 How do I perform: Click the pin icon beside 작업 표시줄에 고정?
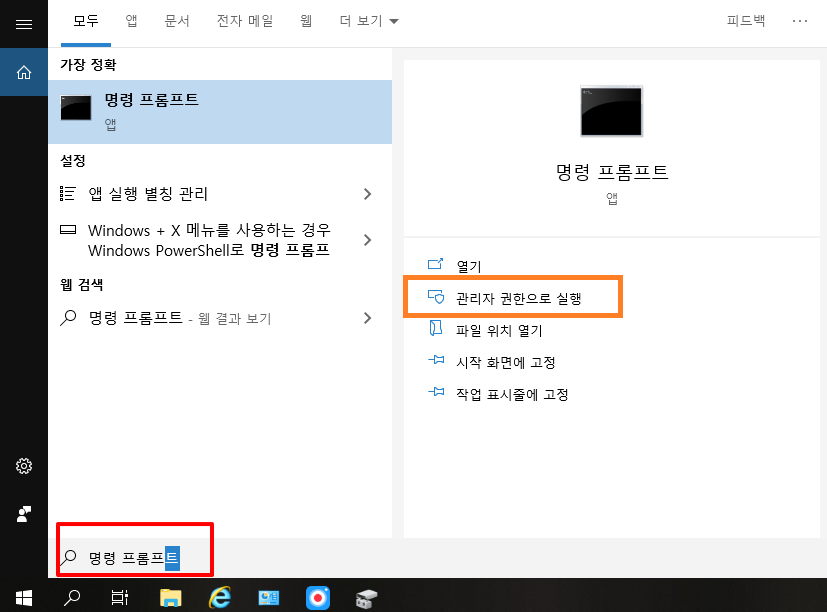(436, 392)
